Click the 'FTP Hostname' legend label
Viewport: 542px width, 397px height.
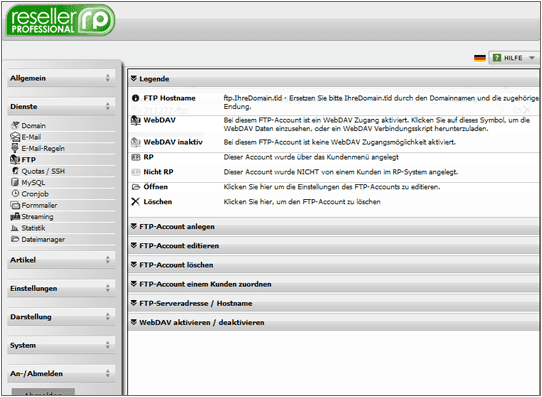click(x=169, y=98)
